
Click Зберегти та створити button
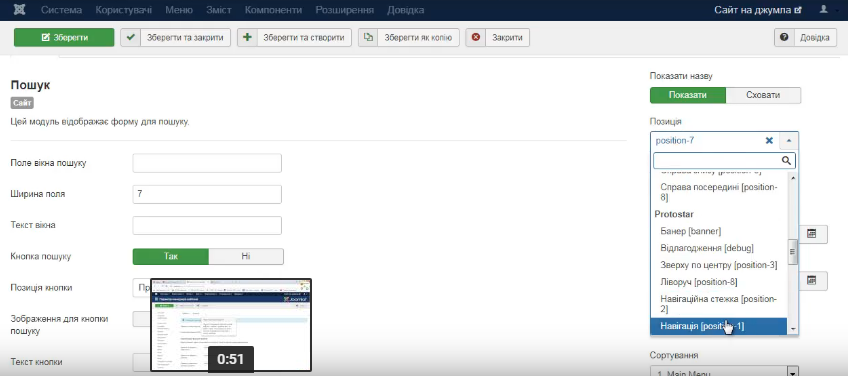coord(294,37)
